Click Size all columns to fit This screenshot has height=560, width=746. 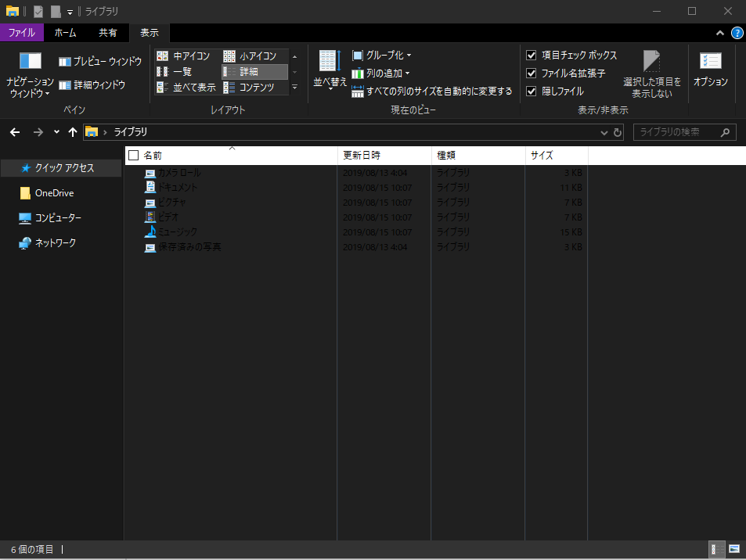(432, 92)
